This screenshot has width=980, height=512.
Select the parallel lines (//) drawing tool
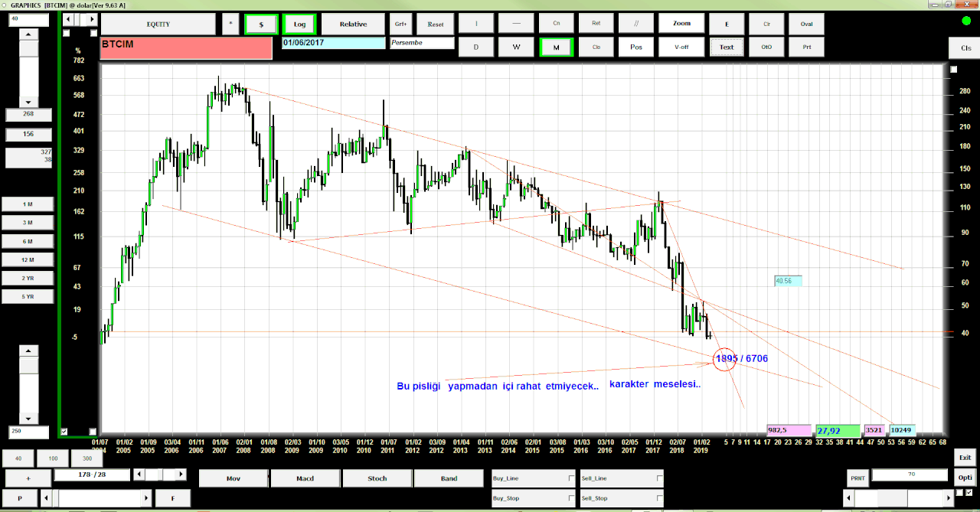(636, 24)
